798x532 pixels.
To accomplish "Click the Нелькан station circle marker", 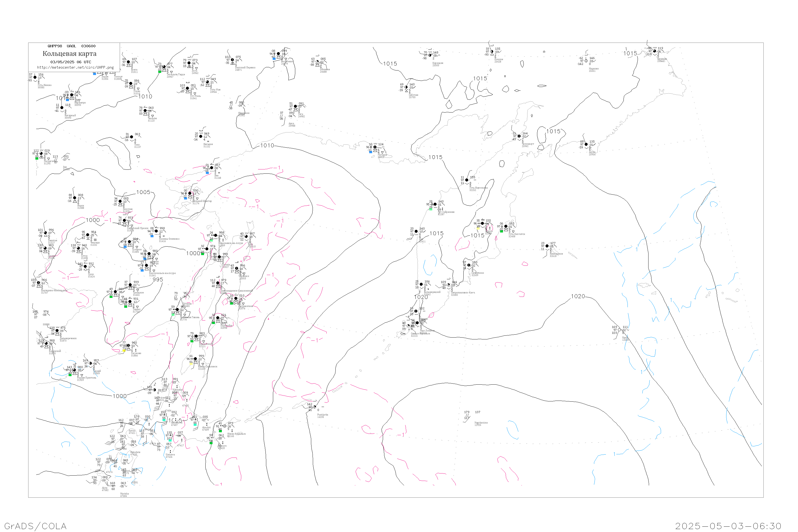I will (201, 136).
